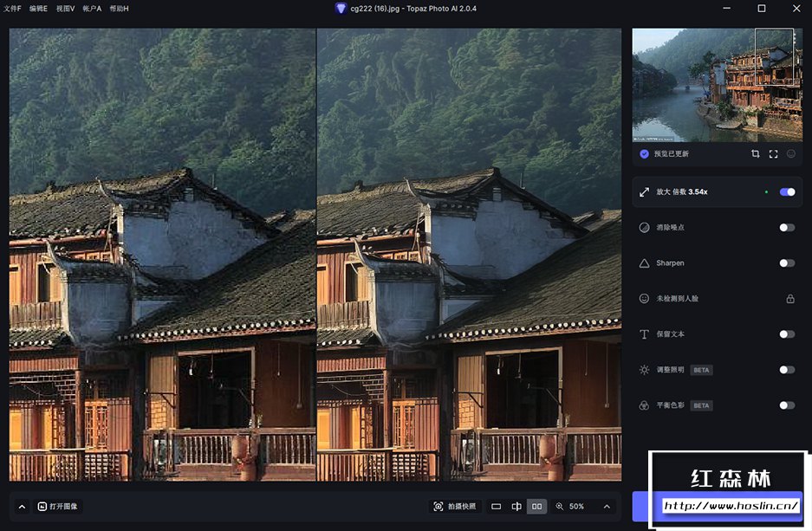Viewport: 812px width, 531px height.
Task: Open the 编辑E menu
Action: tap(38, 9)
